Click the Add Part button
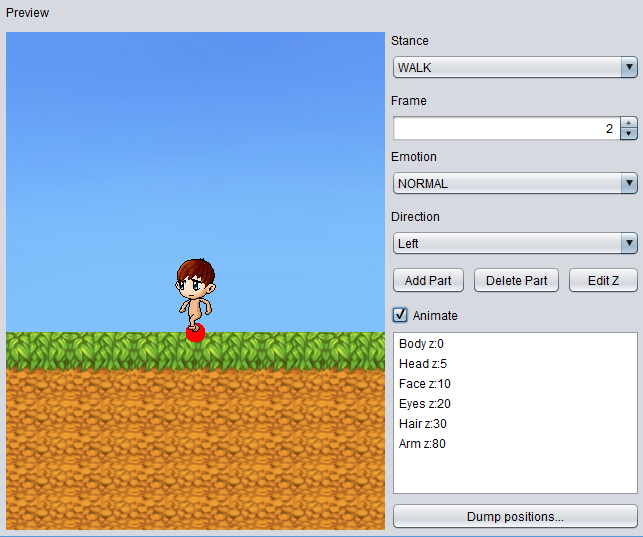This screenshot has width=643, height=537. pyautogui.click(x=428, y=280)
